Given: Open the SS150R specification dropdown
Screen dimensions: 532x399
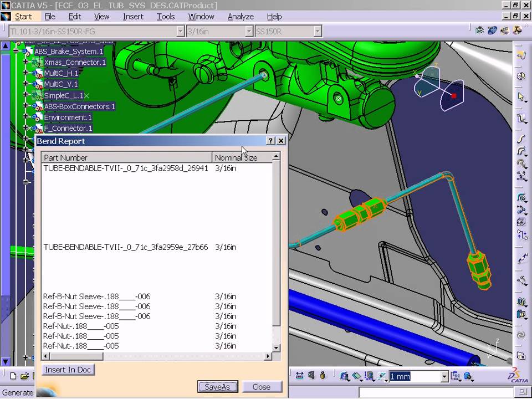Looking at the screenshot, I should coord(317,31).
